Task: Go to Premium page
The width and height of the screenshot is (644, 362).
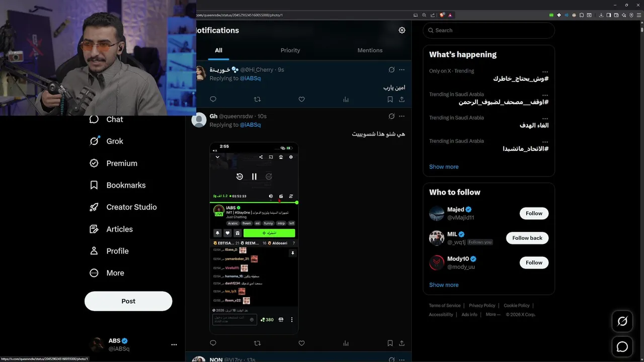Action: click(x=113, y=163)
